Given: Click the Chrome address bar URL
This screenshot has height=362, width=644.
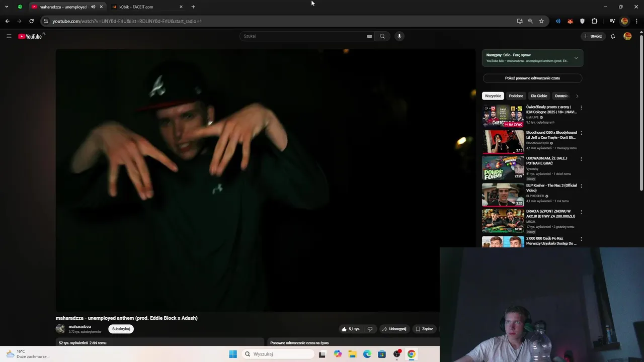Looking at the screenshot, I should [127, 21].
